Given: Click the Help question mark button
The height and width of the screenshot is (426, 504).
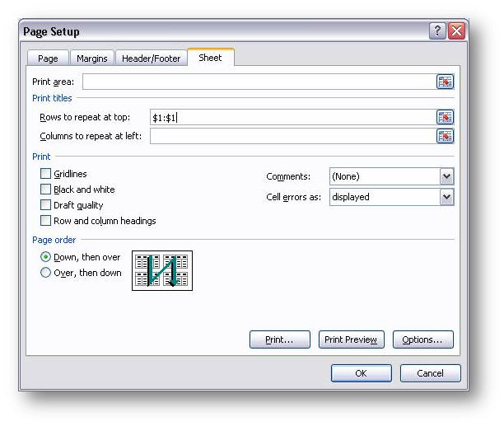Looking at the screenshot, I should coord(437,31).
